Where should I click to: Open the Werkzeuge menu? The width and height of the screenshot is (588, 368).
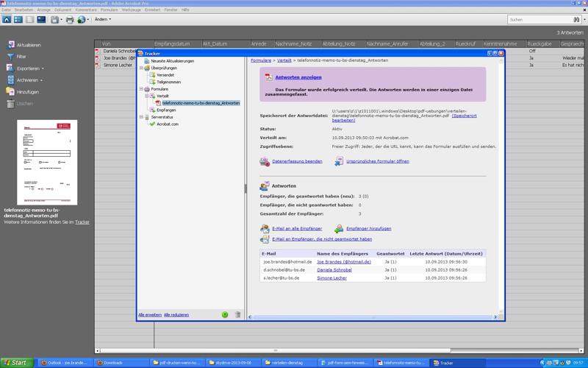[x=131, y=10]
